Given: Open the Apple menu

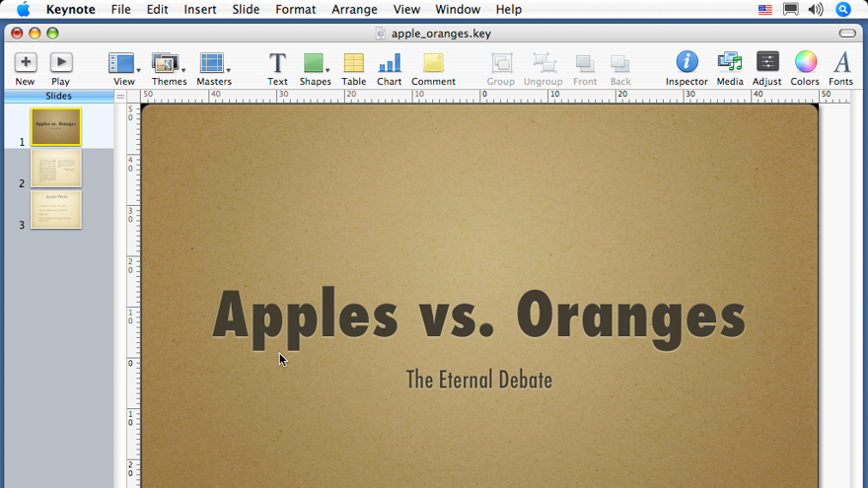Looking at the screenshot, I should pyautogui.click(x=24, y=10).
